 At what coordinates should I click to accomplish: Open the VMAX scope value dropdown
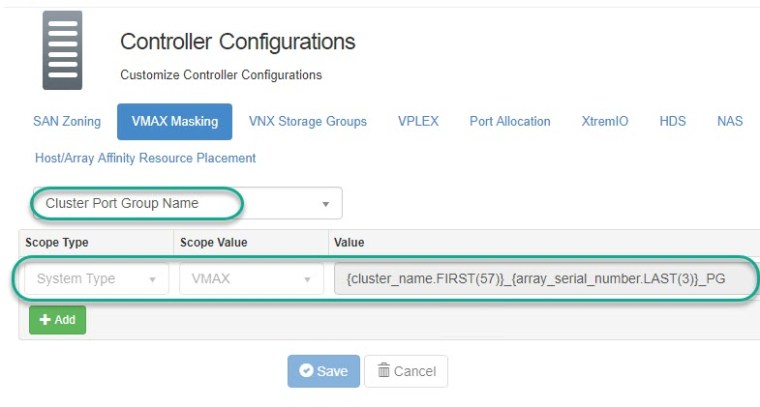[x=250, y=279]
